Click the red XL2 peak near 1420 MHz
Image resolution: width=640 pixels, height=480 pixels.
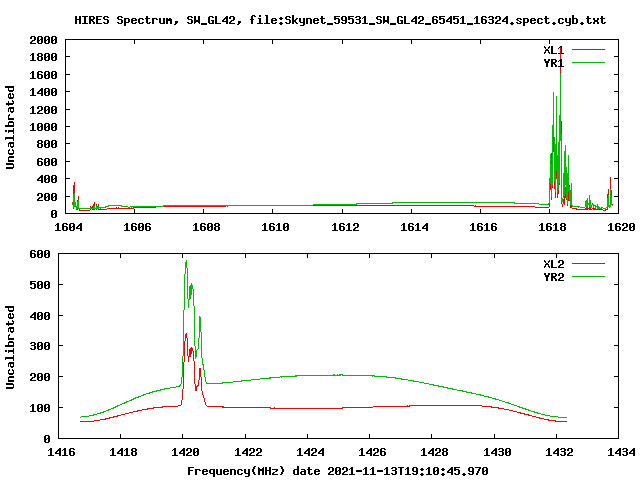tap(186, 335)
